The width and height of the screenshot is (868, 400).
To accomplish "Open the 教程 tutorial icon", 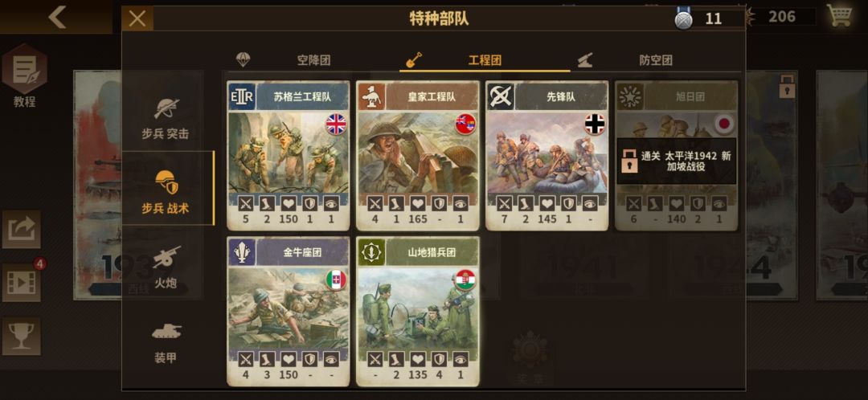I will point(24,76).
